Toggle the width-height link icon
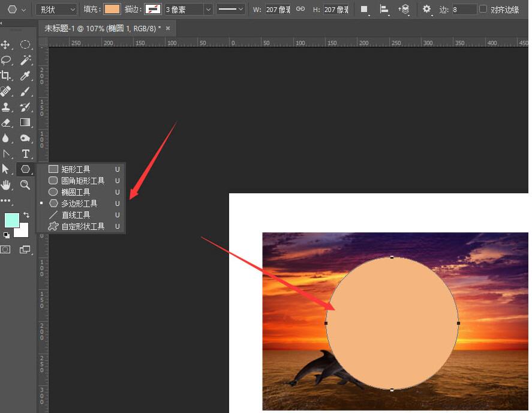This screenshot has width=532, height=413. coord(300,10)
